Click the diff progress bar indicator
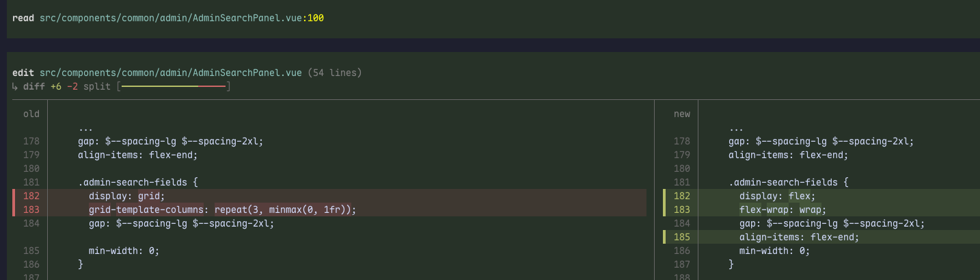The height and width of the screenshot is (280, 980). click(x=174, y=86)
